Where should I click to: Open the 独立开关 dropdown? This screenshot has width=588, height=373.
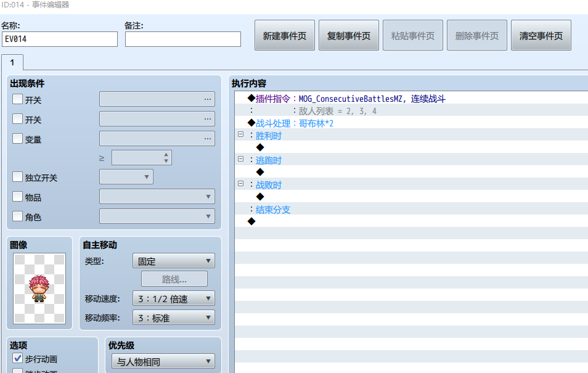click(126, 177)
